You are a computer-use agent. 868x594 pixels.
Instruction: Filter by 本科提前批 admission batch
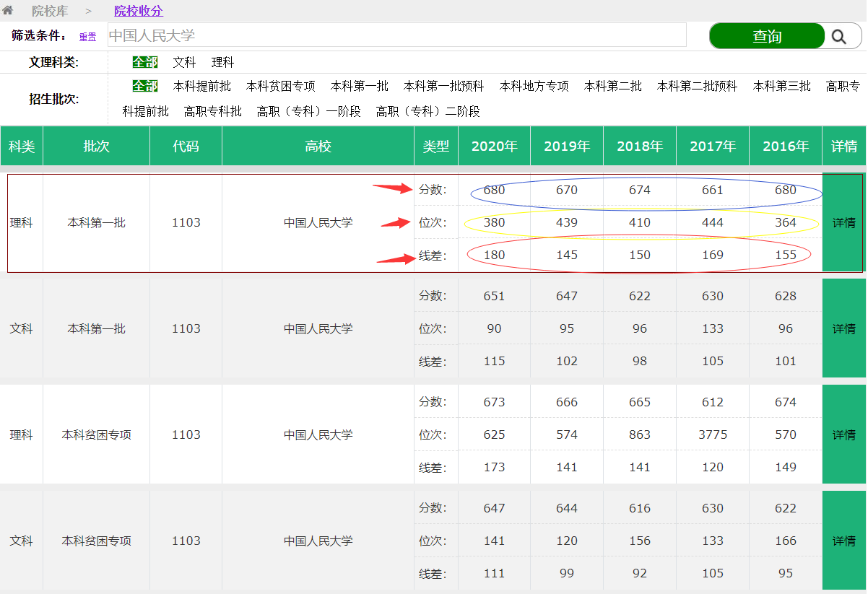click(201, 86)
